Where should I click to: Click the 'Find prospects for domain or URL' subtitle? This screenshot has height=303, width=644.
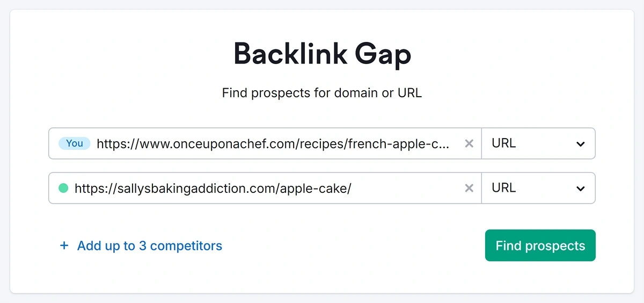(322, 93)
